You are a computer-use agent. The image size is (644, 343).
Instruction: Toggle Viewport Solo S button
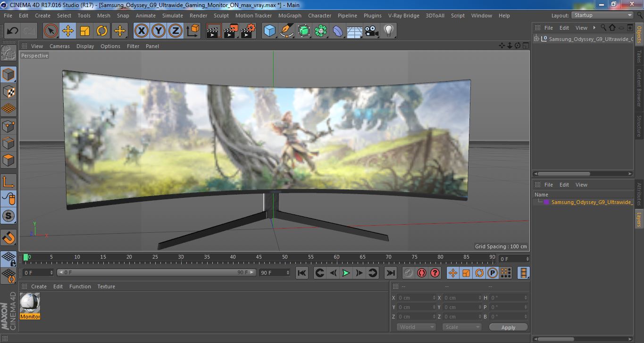coord(8,216)
